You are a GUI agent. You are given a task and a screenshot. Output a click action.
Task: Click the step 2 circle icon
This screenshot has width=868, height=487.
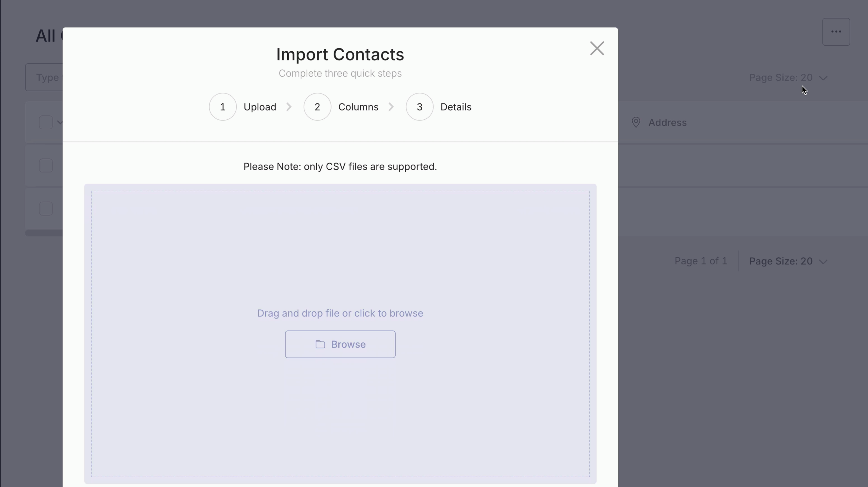[x=317, y=107]
